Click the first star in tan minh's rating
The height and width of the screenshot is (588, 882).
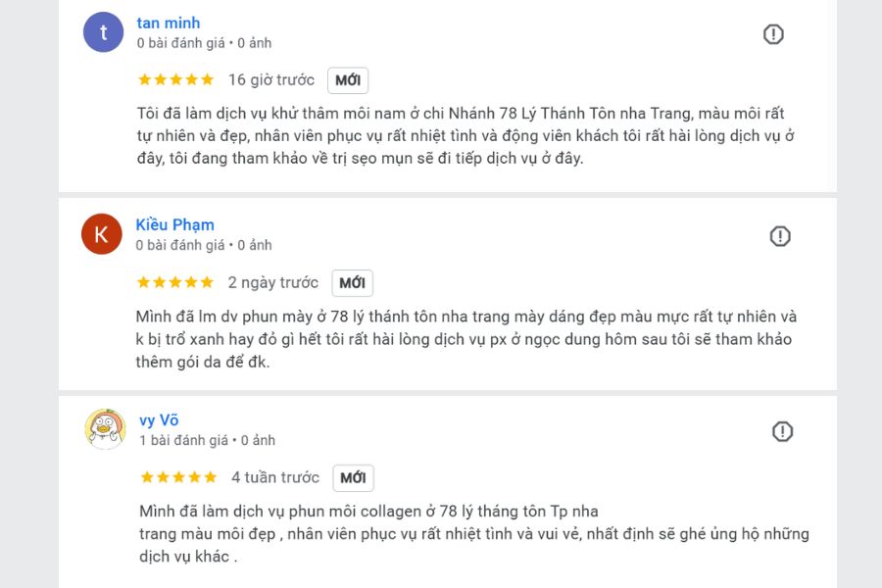(143, 80)
